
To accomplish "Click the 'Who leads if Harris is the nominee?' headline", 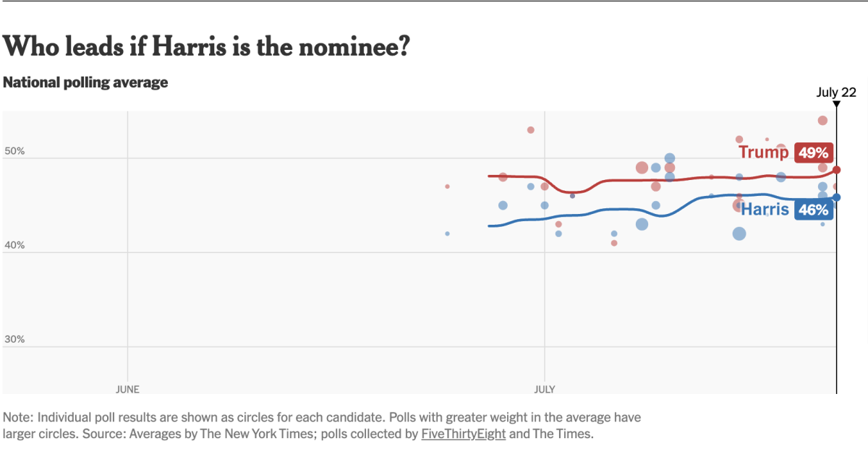I will click(x=207, y=47).
